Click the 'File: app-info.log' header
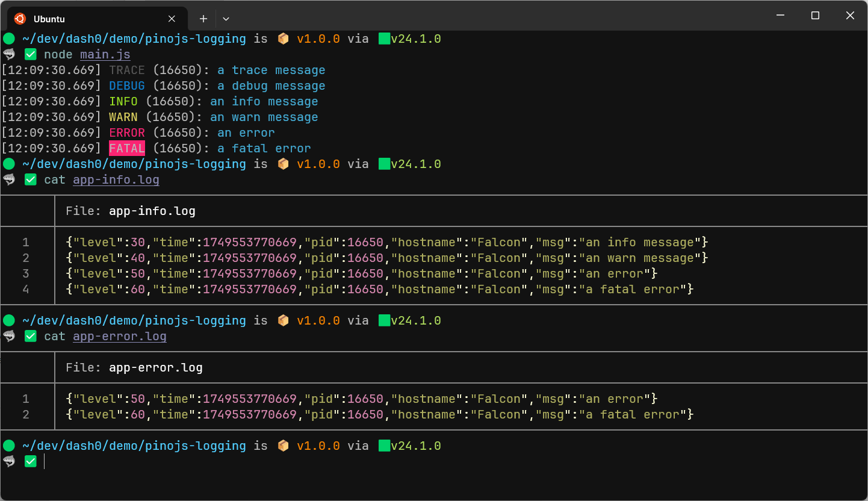This screenshot has width=868, height=501. click(x=131, y=211)
